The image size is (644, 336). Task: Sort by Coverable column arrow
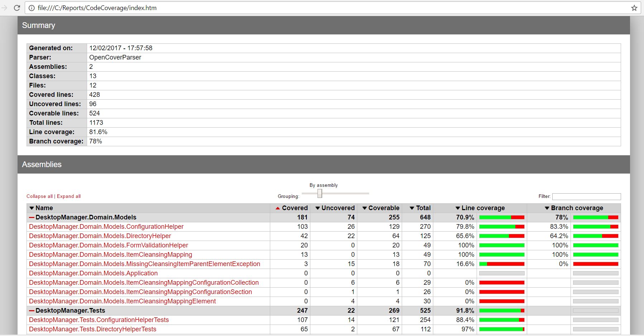point(364,208)
